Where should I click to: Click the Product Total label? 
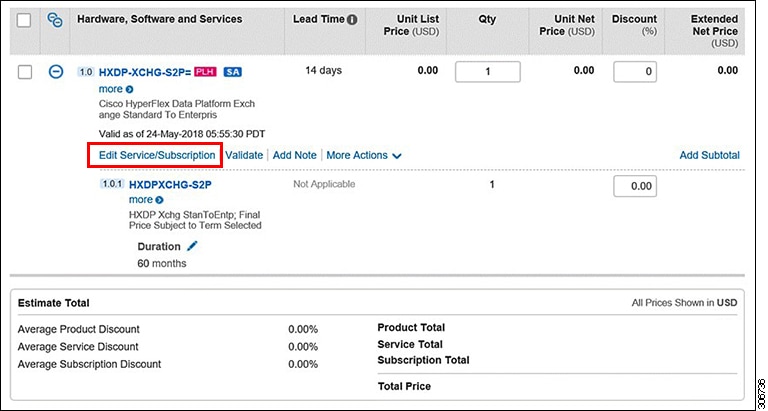point(411,327)
